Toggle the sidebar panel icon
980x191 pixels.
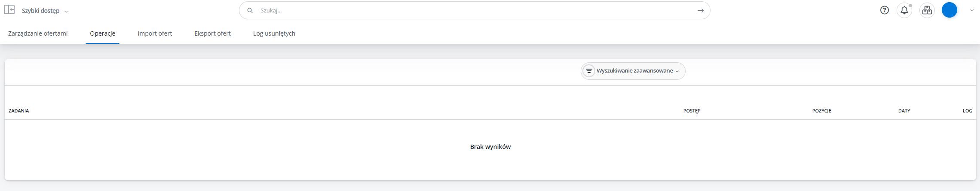9,10
